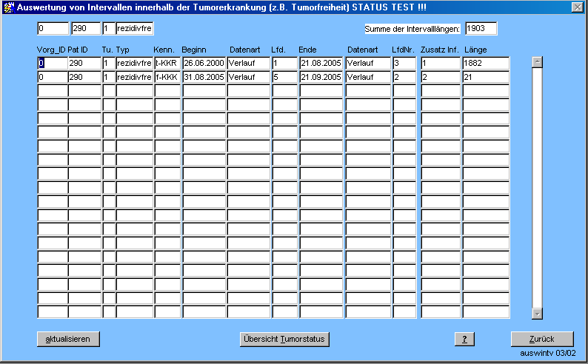Select the Länge cell showing 21

tap(485, 78)
